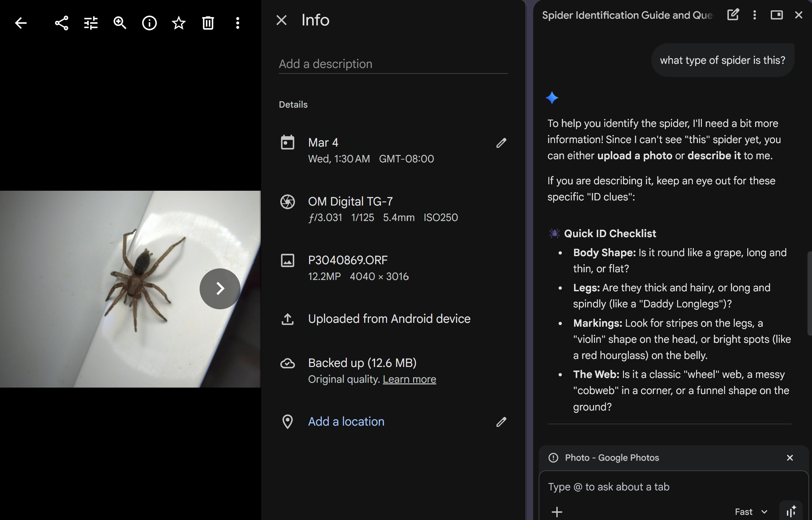Expand the Fast model selector dropdown
The image size is (812, 520).
(751, 512)
